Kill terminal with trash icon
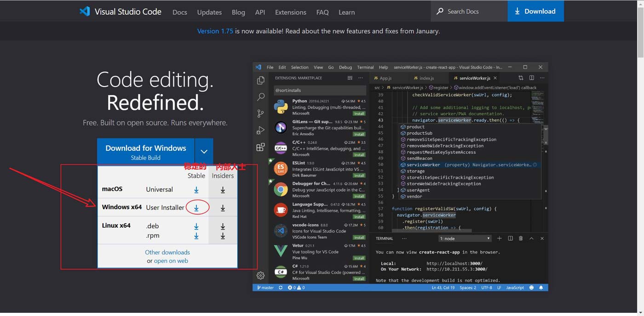 [x=521, y=238]
